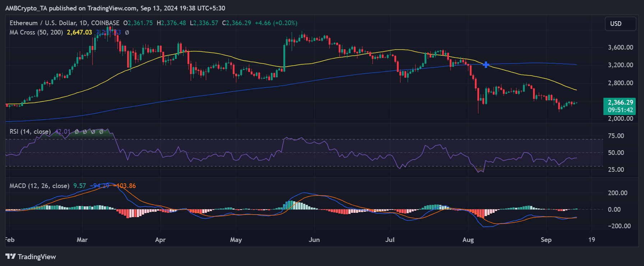Click the 3,600.00 price axis label
The image size is (644, 266).
click(x=620, y=47)
